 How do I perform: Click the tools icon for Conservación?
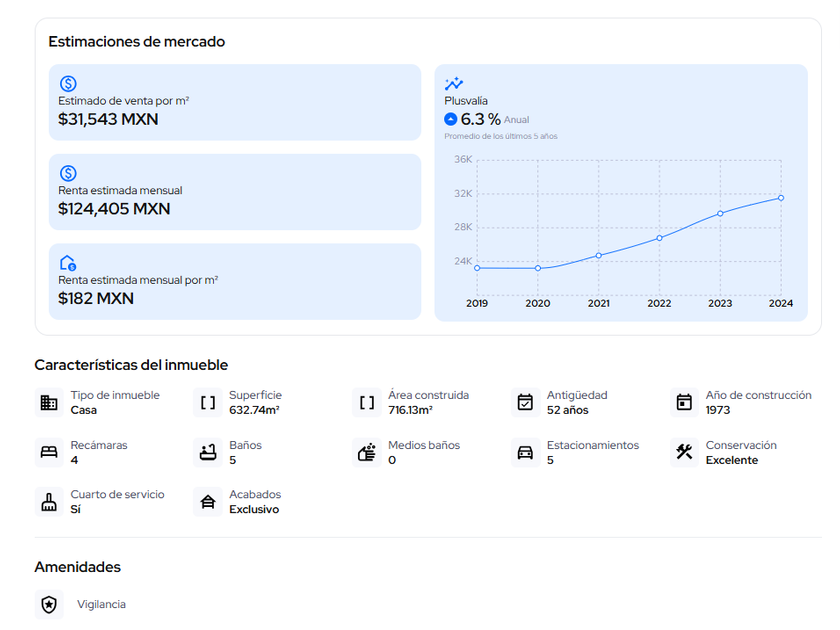684,452
